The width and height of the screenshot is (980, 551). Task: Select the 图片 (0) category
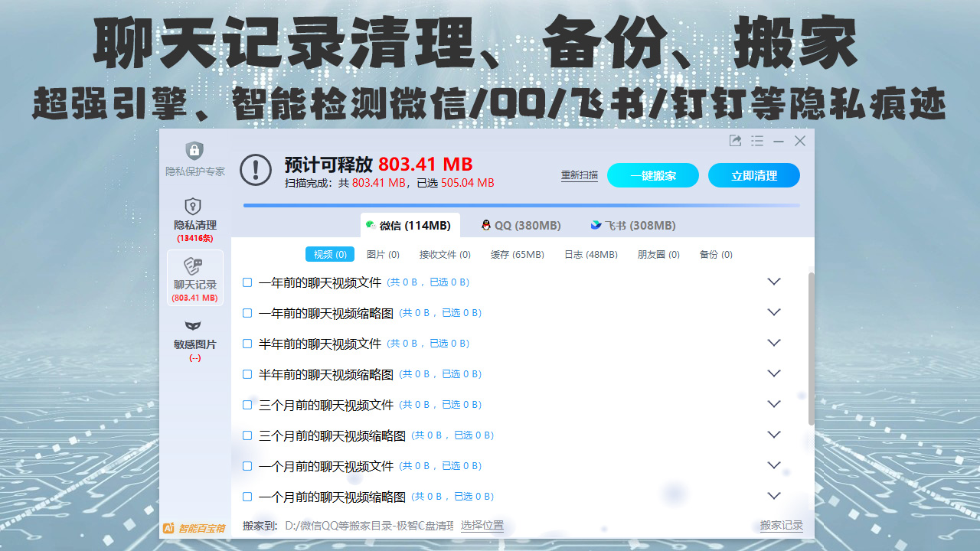click(x=383, y=254)
